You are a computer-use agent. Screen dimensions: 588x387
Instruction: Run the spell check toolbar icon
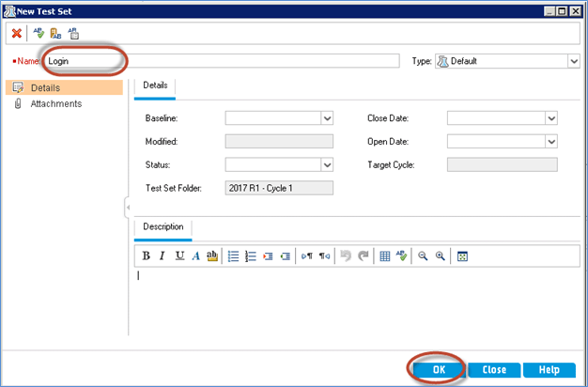pos(39,33)
